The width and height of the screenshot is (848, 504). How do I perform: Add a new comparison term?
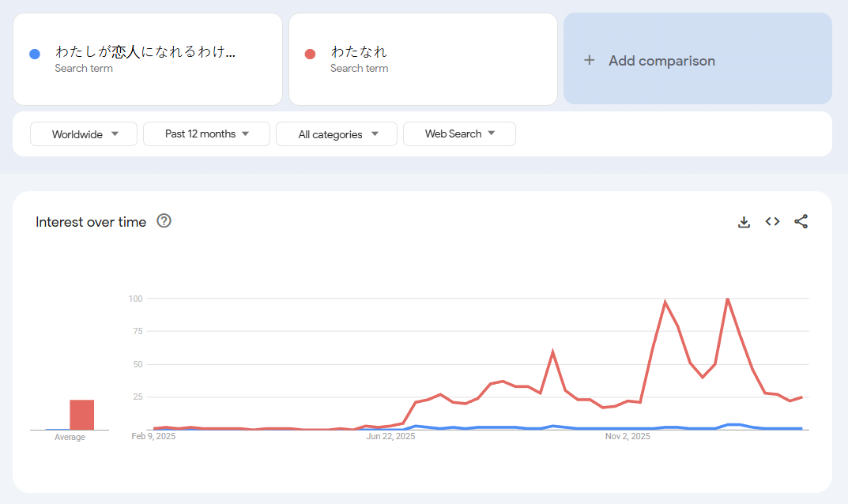(x=698, y=59)
